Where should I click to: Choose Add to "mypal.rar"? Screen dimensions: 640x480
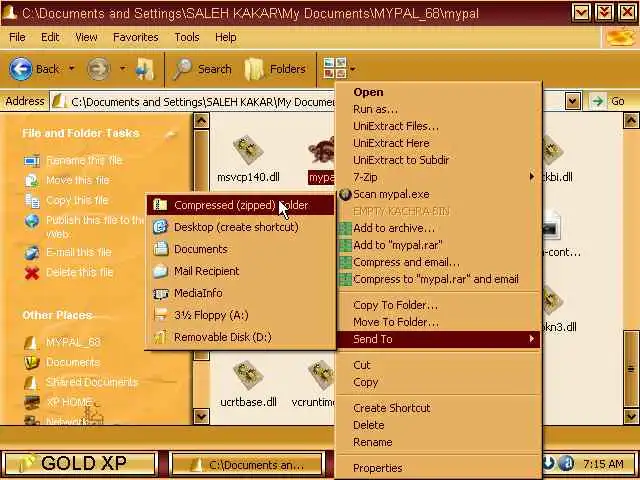click(438, 245)
